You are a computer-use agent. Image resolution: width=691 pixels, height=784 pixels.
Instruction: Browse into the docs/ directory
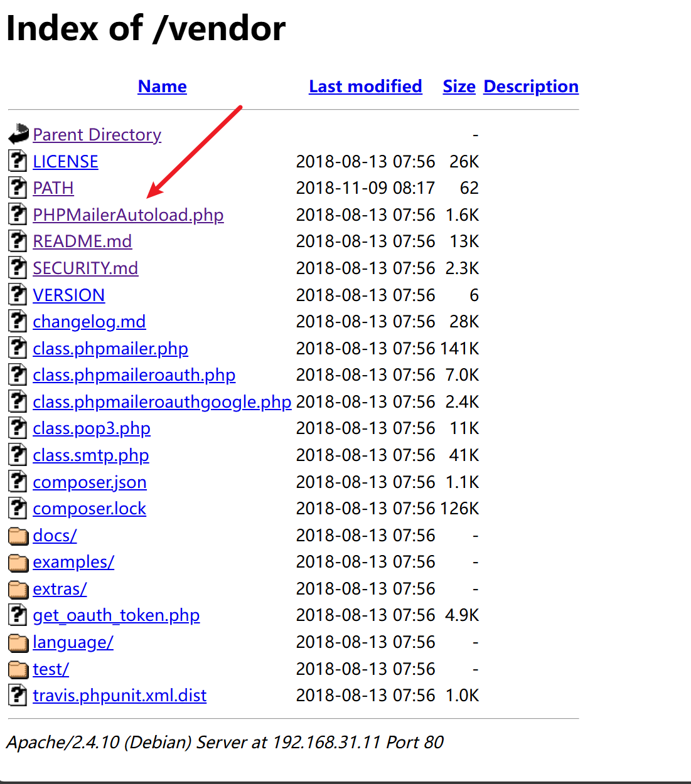pos(55,535)
